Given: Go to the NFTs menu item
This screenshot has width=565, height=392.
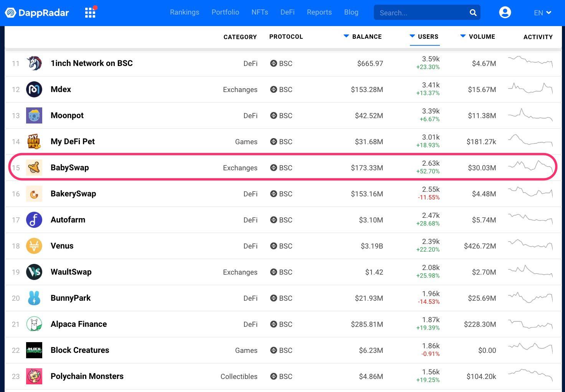Looking at the screenshot, I should click(x=260, y=12).
